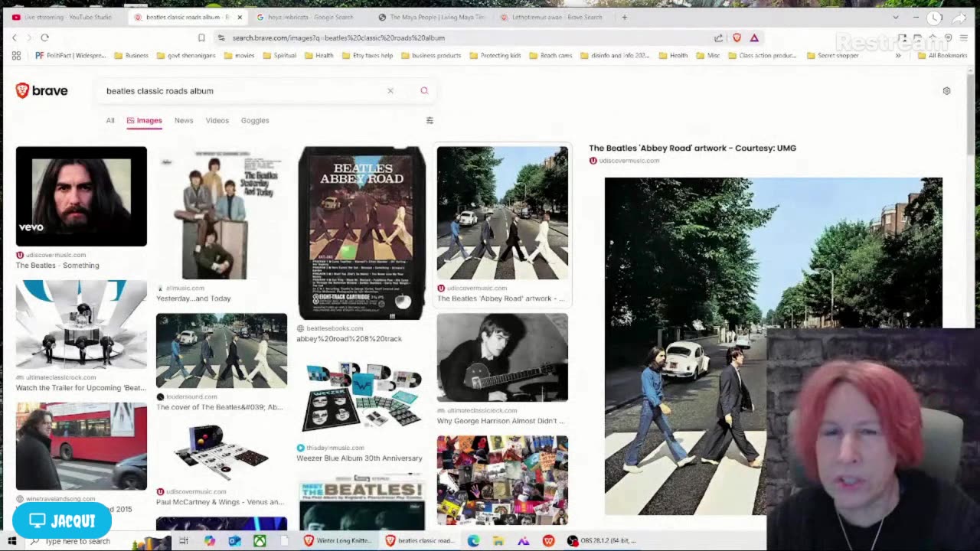
Task: Open the George Harrison vevo thumbnail
Action: pyautogui.click(x=81, y=197)
